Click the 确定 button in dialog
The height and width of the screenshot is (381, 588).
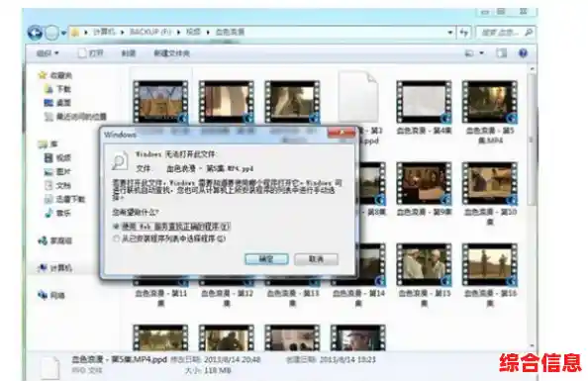tap(266, 259)
